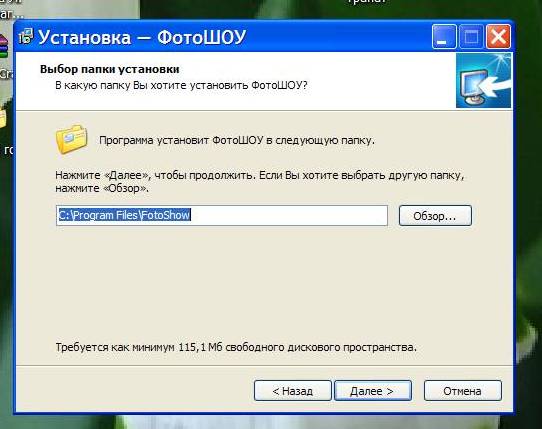Click the text В какую папку Вы хотите установить

pos(181,85)
